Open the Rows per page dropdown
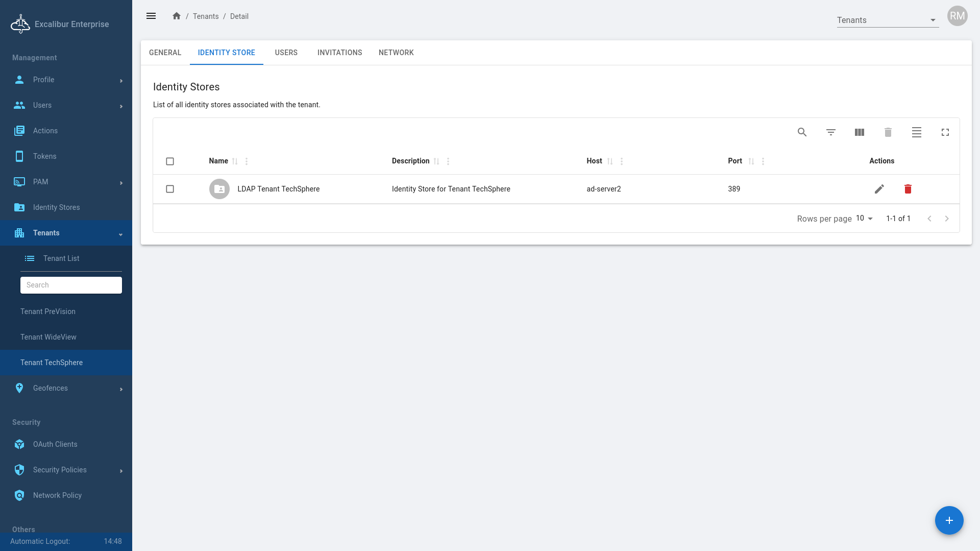Screen dimensions: 980x551 tap(864, 219)
